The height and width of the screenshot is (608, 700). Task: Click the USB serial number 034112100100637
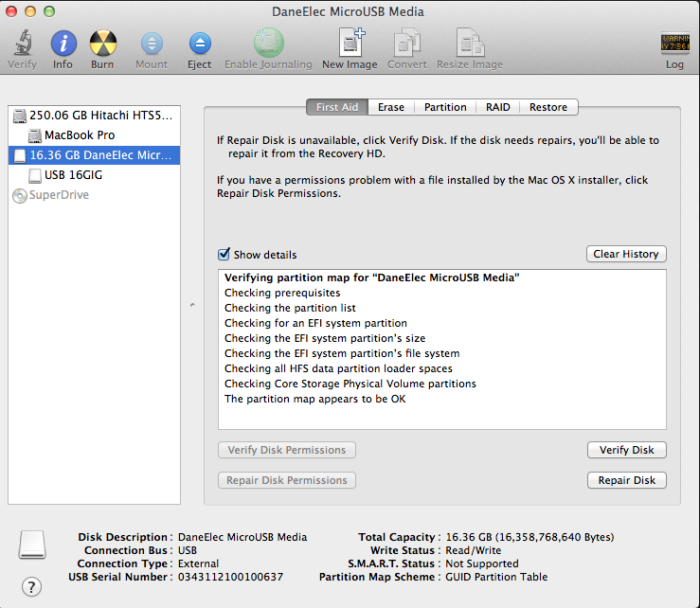click(230, 577)
